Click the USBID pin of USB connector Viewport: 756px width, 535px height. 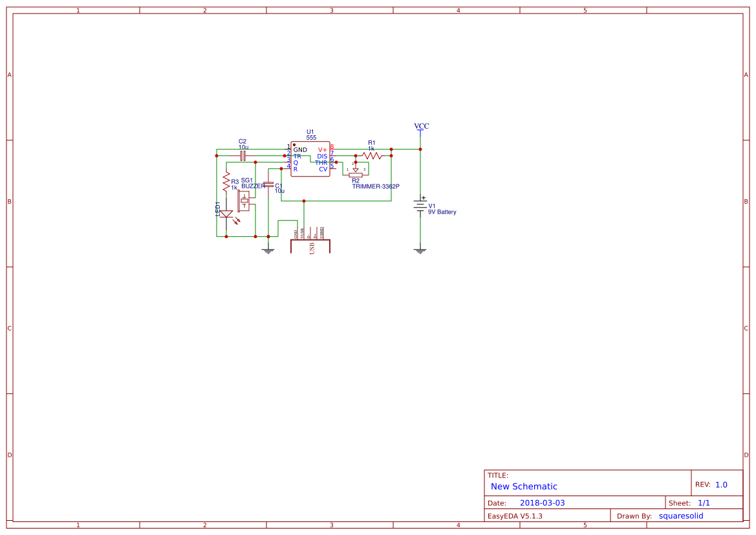(323, 233)
